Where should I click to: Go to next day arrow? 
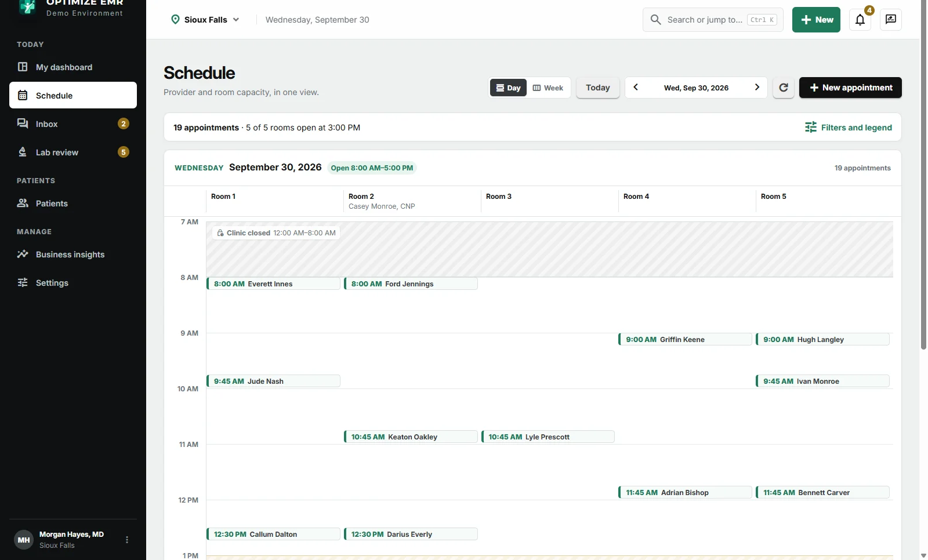757,88
